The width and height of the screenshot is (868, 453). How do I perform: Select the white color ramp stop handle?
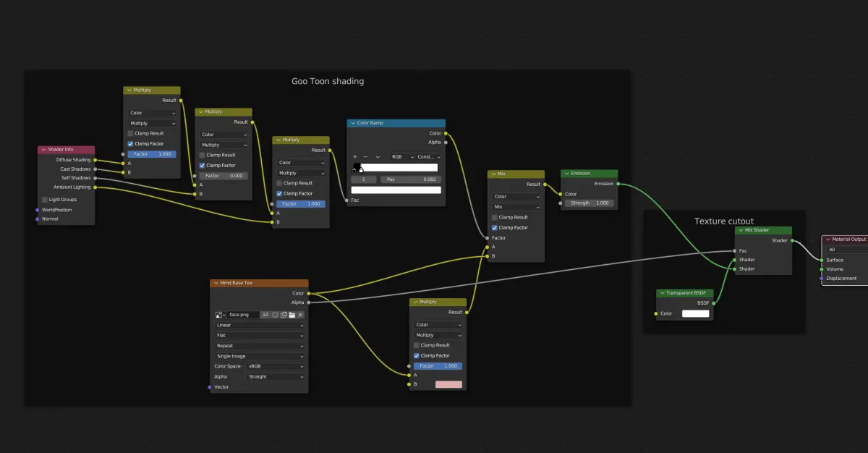(360, 170)
